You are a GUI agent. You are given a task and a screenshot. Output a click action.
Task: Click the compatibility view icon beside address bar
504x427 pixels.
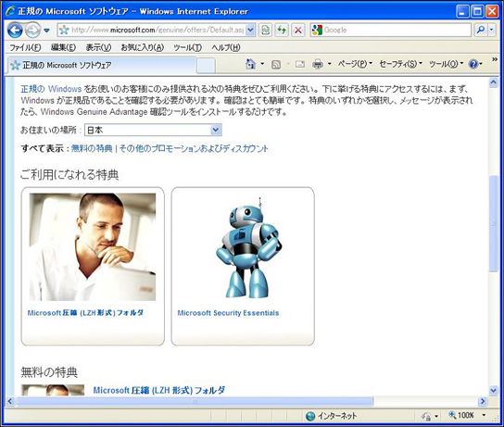click(x=266, y=31)
